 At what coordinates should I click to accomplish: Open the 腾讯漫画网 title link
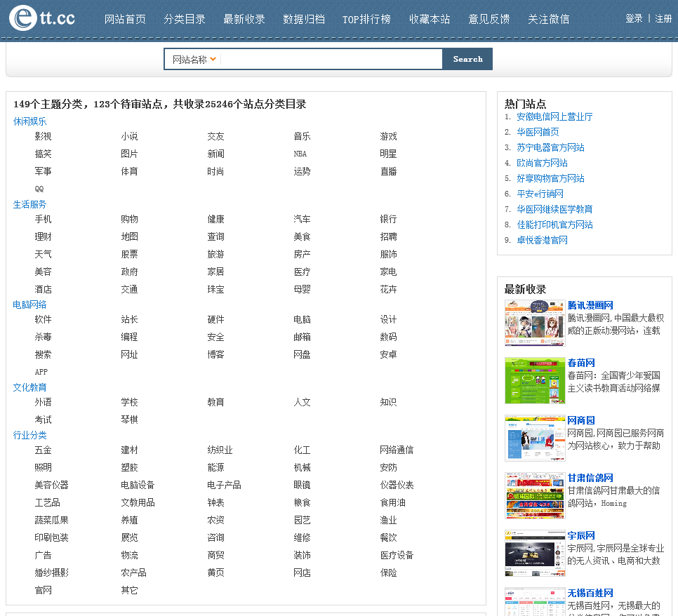590,306
